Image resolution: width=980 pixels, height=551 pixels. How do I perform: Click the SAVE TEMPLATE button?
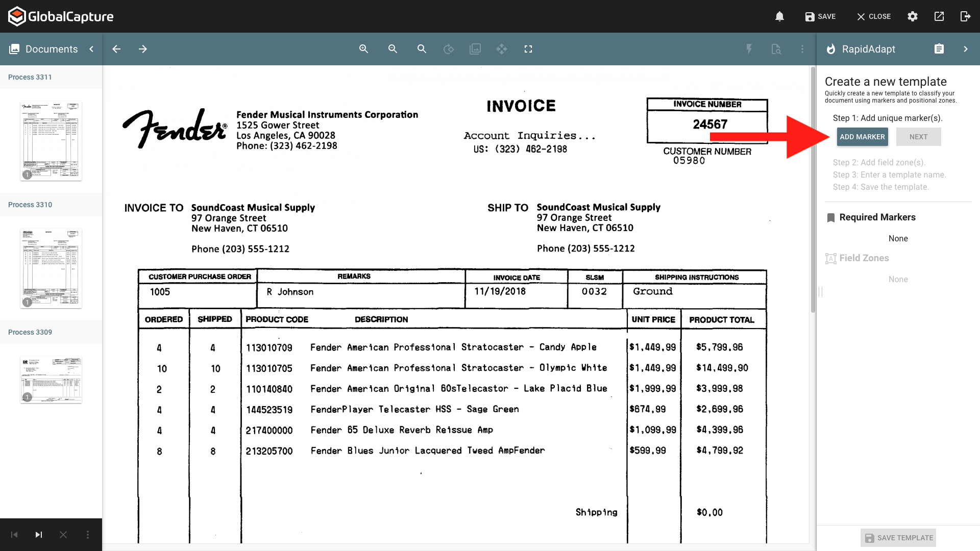pyautogui.click(x=898, y=538)
